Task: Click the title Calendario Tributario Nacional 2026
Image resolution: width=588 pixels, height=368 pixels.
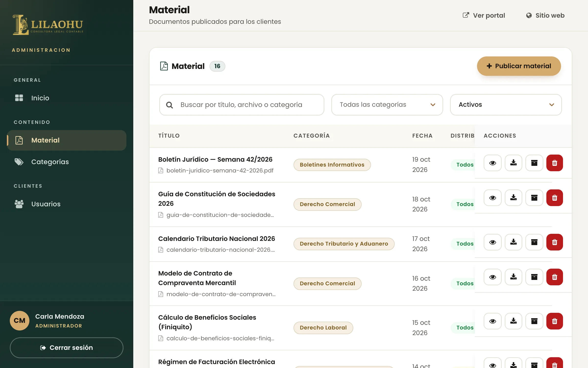Action: pos(217,239)
